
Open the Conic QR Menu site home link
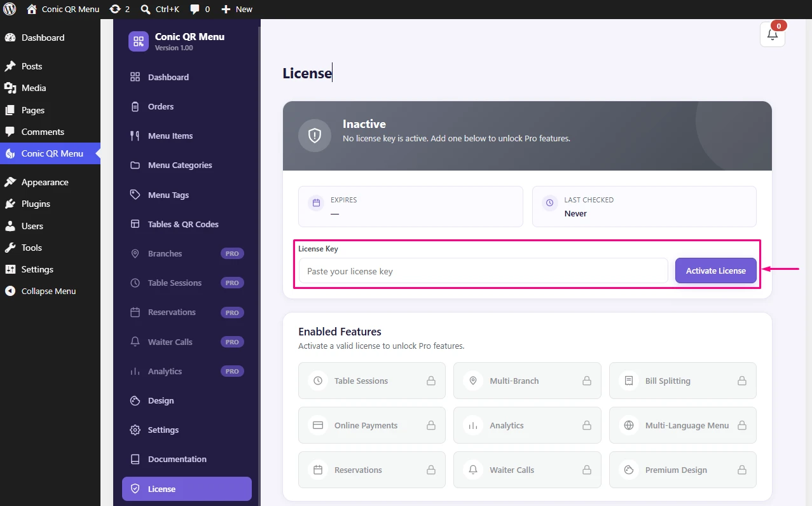pyautogui.click(x=63, y=9)
